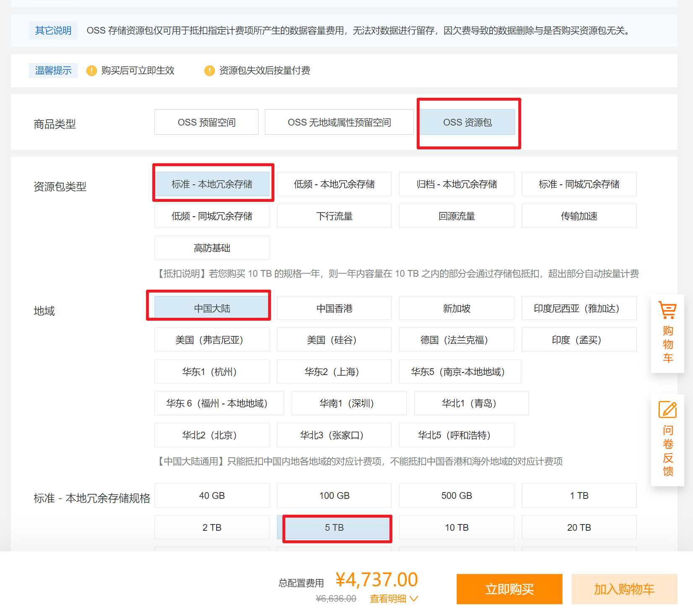The image size is (693, 616).
Task: Open the questionnaire feedback pencil icon
Action: 667,409
